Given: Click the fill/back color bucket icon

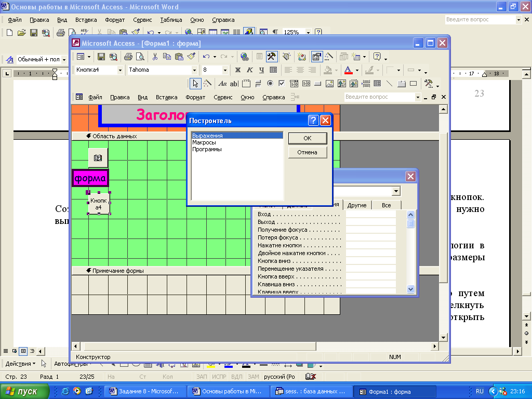Looking at the screenshot, I should click(x=328, y=70).
